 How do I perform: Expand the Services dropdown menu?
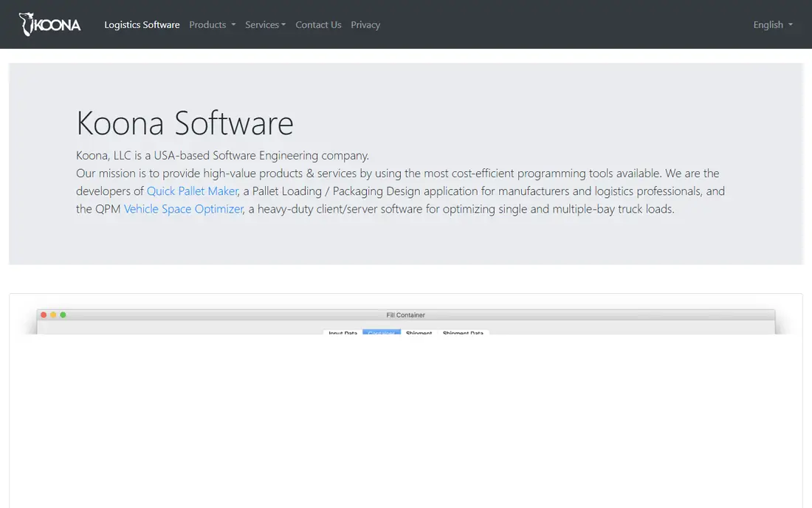click(x=265, y=24)
